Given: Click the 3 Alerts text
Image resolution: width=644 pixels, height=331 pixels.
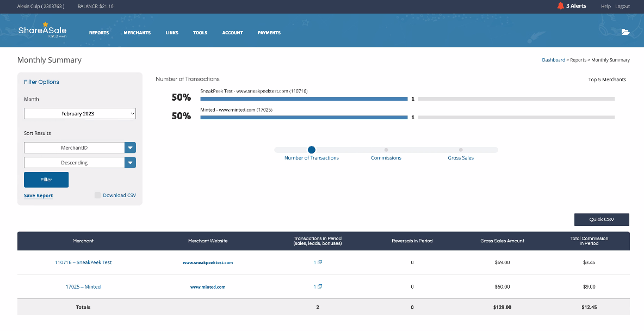Looking at the screenshot, I should pos(576,6).
